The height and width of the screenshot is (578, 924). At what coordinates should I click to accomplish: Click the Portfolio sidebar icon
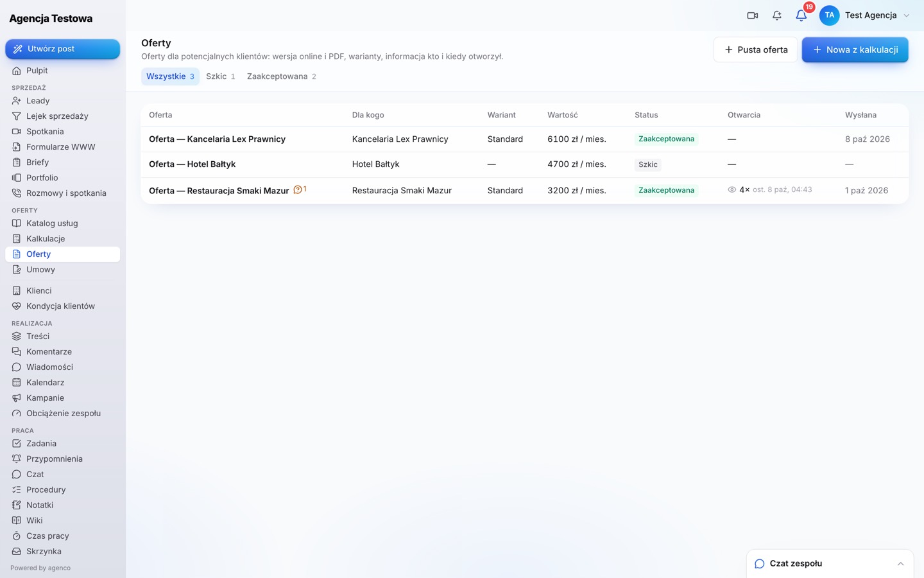[17, 178]
